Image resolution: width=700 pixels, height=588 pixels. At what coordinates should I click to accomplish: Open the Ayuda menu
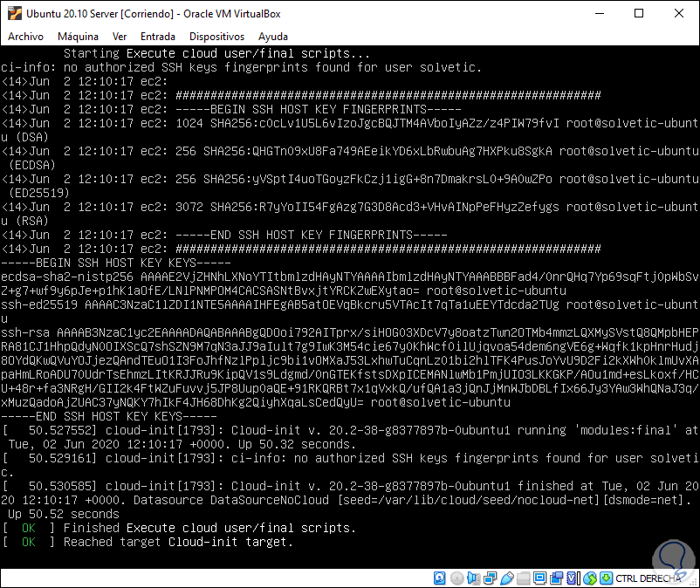pyautogui.click(x=273, y=37)
